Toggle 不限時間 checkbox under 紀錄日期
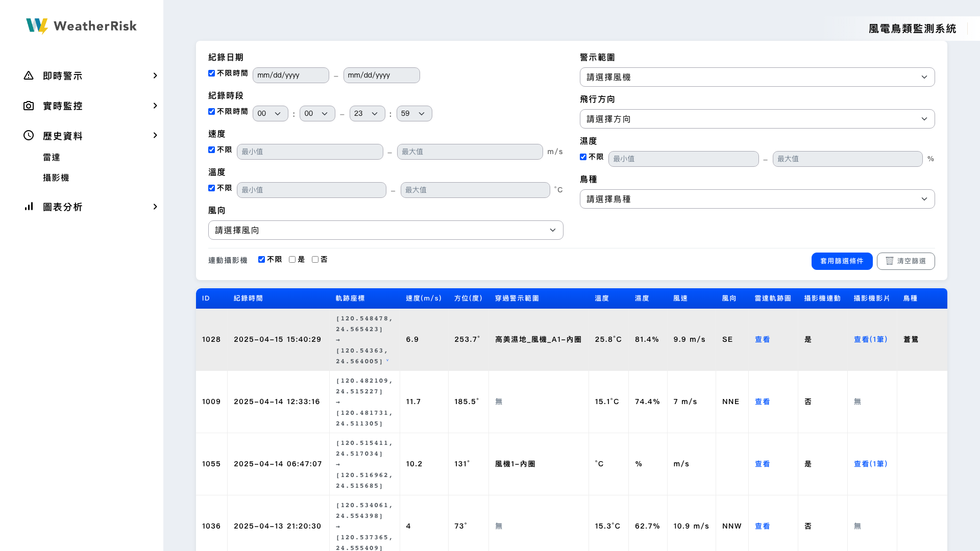The image size is (980, 551). pos(211,73)
